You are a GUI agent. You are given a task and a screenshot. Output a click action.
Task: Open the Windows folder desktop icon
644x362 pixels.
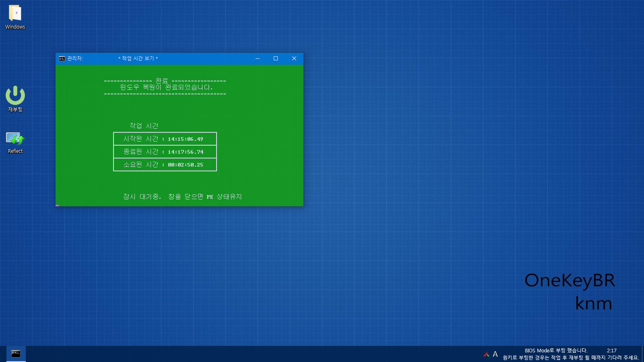(x=15, y=17)
